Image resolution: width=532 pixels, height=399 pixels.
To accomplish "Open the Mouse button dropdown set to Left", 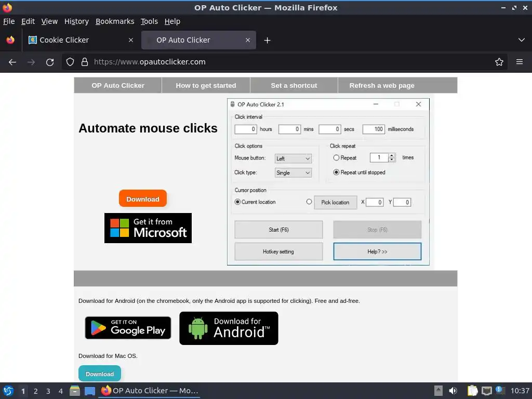I will pos(293,158).
